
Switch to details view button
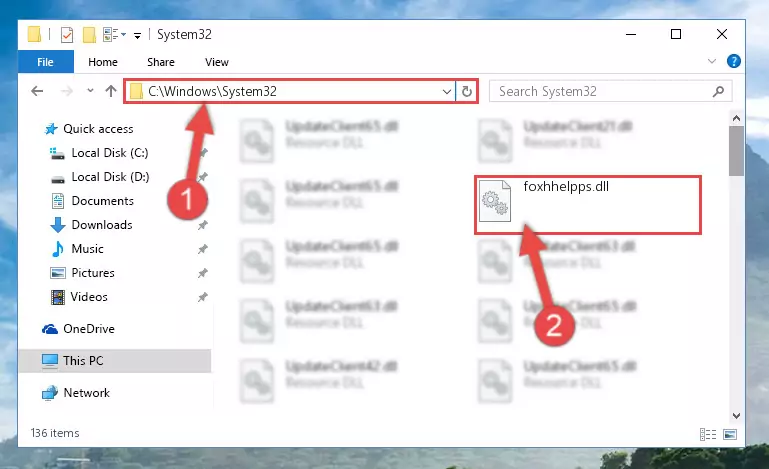tap(708, 434)
